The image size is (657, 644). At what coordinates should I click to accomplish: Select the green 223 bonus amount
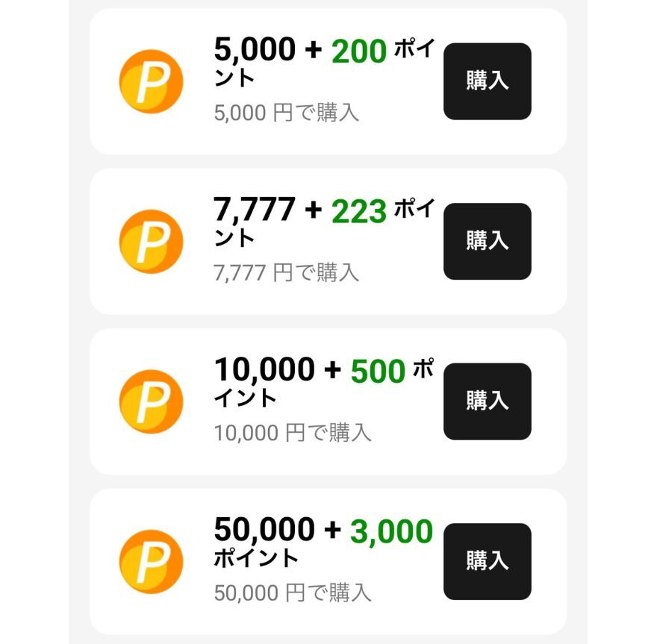point(359,212)
